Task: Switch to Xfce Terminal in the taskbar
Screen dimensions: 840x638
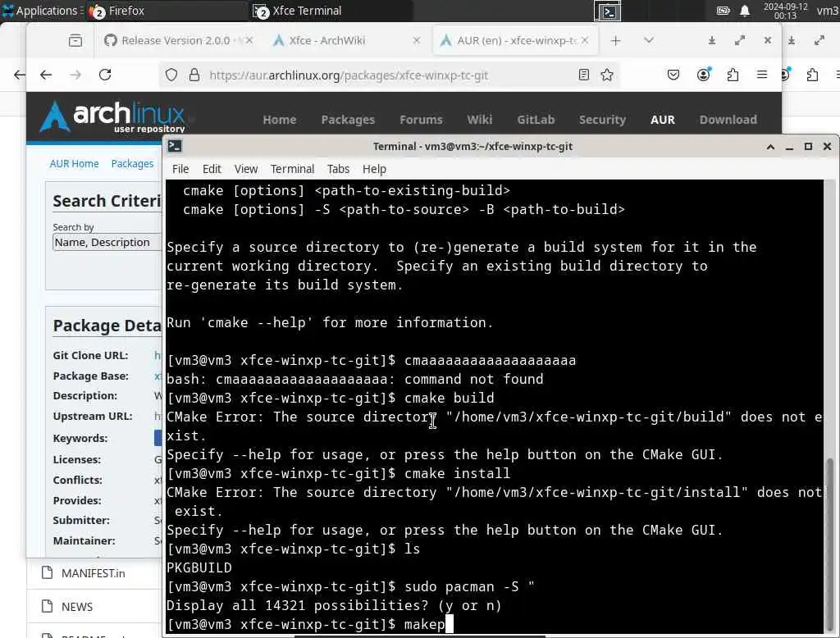Action: [298, 11]
